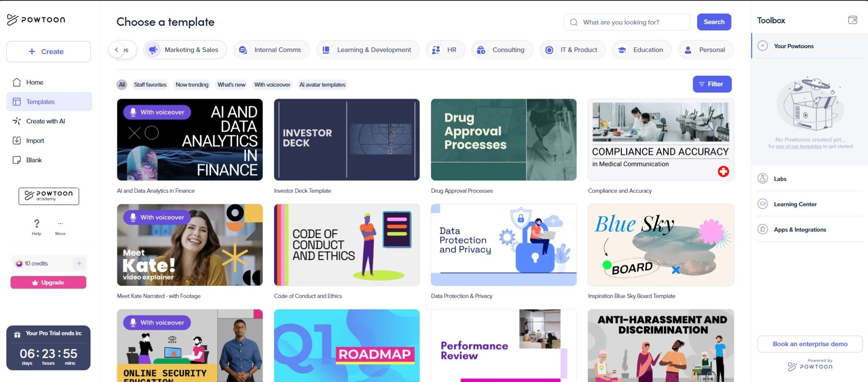868x382 pixels.
Task: Open the Q1 Roadmap template
Action: (x=347, y=346)
